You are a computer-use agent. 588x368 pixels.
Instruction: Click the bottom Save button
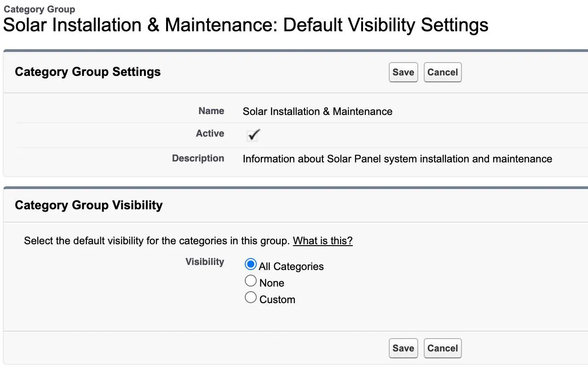click(403, 348)
